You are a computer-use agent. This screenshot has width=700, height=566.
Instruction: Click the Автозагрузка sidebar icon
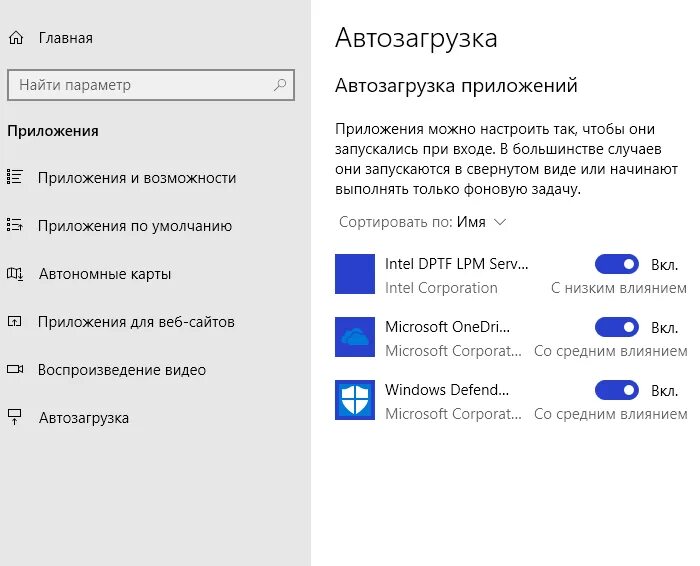[x=15, y=418]
